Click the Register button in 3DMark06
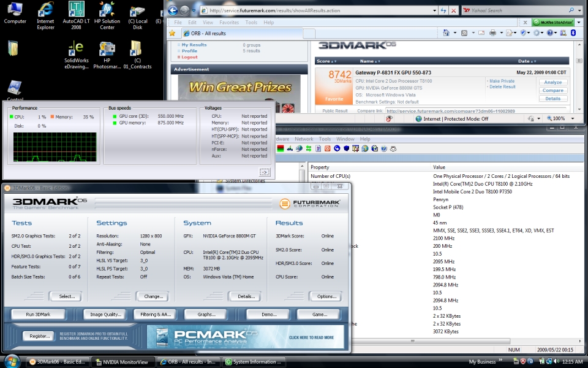Viewport: 588px width, 368px height. pyautogui.click(x=40, y=336)
